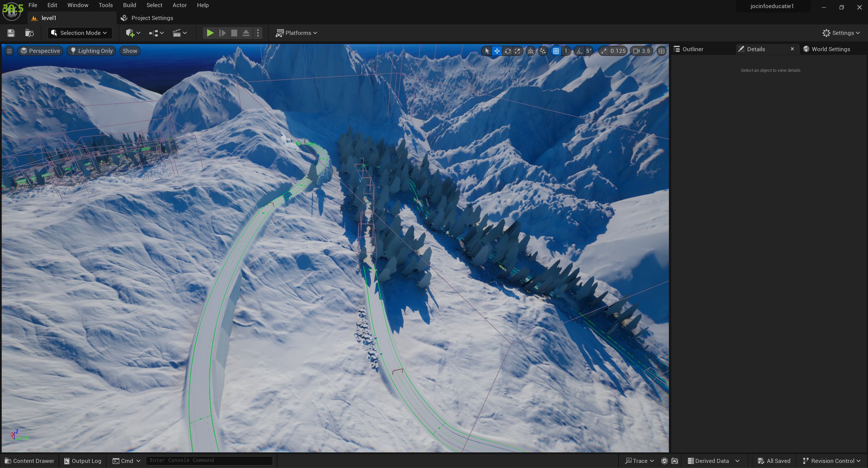868x468 pixels.
Task: Click the Enter Console Command field
Action: [x=209, y=461]
